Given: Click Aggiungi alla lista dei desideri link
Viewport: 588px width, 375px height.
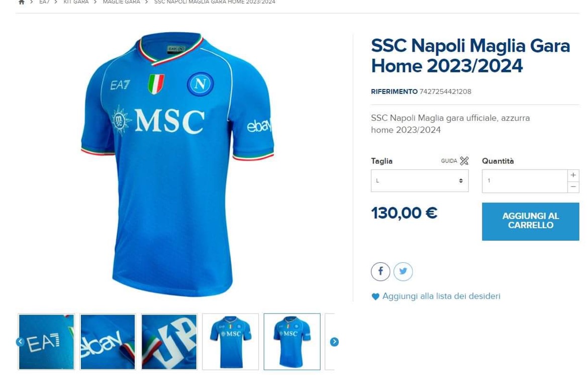Looking at the screenshot, I should (441, 297).
